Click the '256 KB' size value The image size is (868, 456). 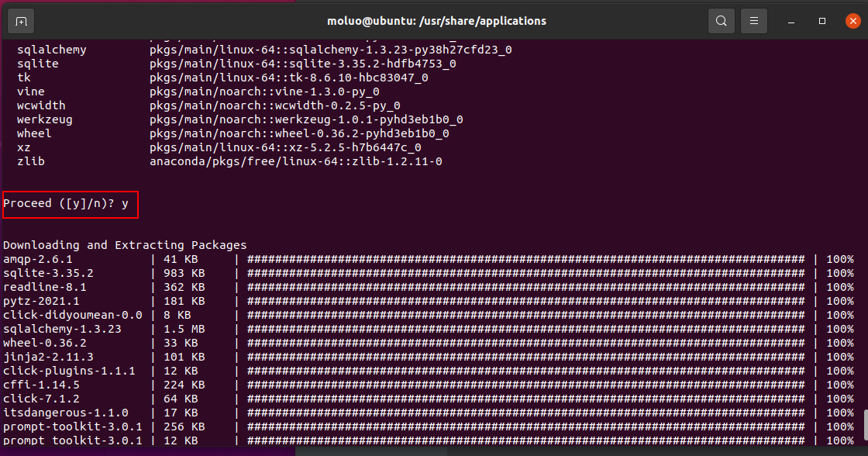pos(184,427)
